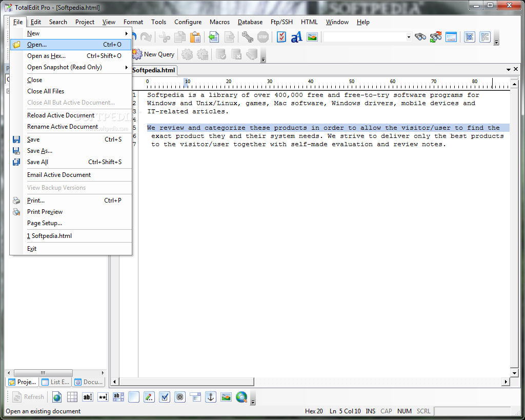Choose Save As... from File menu

point(70,151)
